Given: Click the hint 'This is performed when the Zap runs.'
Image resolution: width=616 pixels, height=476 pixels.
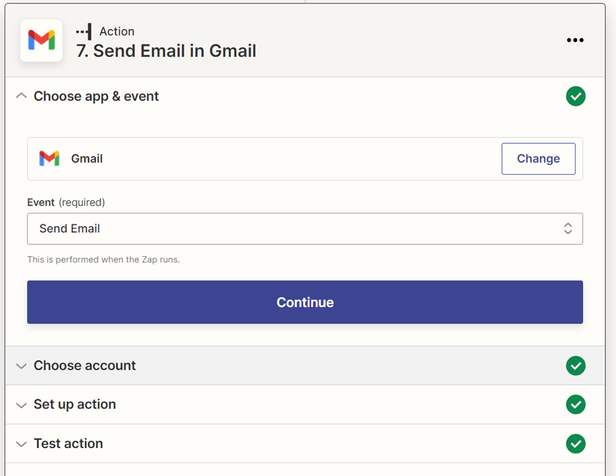Looking at the screenshot, I should click(103, 260).
